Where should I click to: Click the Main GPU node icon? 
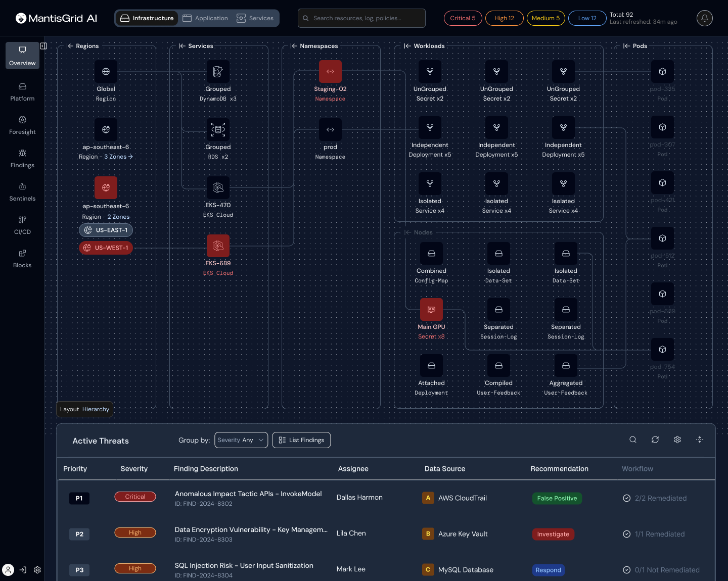click(x=431, y=310)
